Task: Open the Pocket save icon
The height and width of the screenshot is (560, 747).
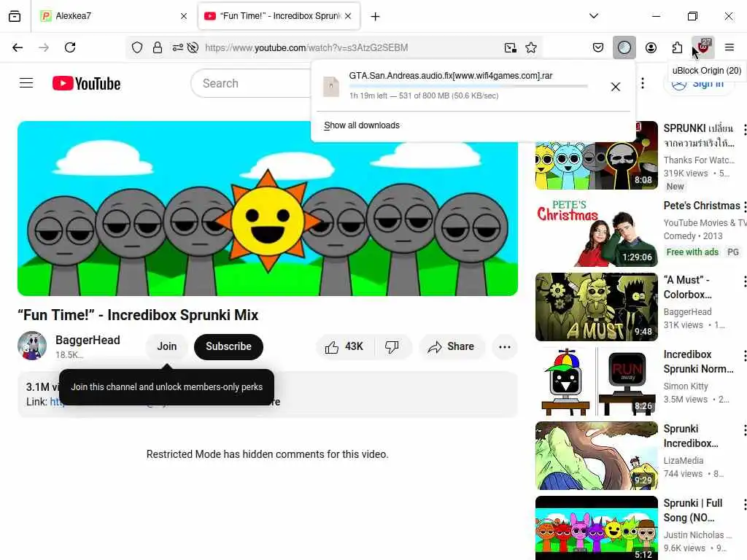Action: pyautogui.click(x=598, y=47)
